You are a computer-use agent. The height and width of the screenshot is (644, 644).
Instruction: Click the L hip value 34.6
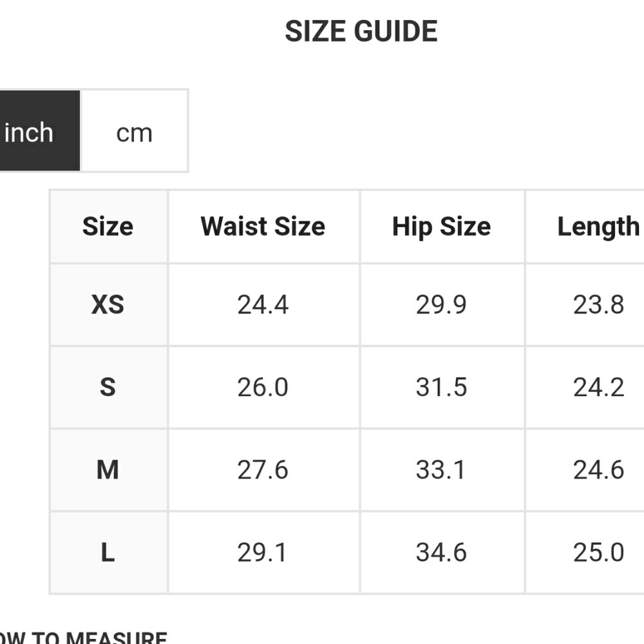[x=441, y=553]
